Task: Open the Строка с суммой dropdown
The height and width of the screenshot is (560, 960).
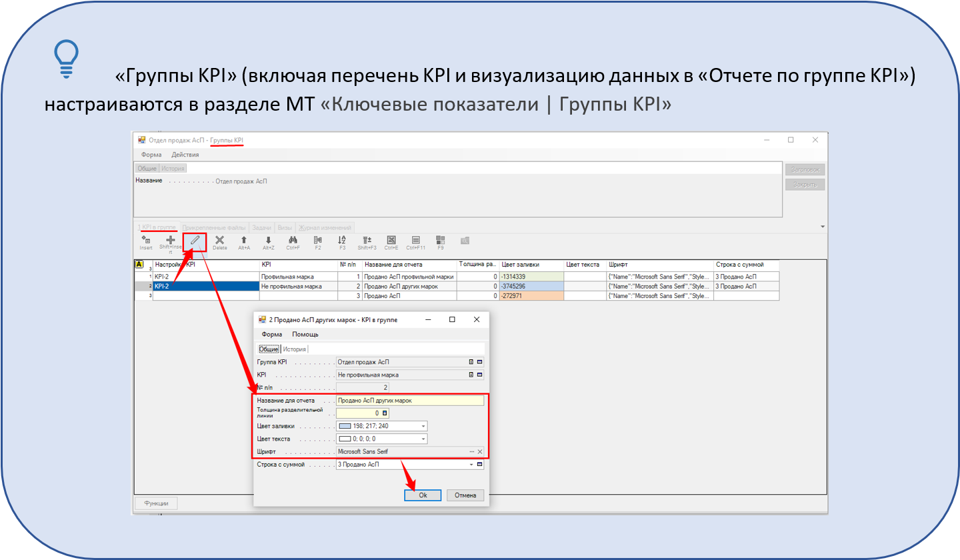Action: coord(471,465)
